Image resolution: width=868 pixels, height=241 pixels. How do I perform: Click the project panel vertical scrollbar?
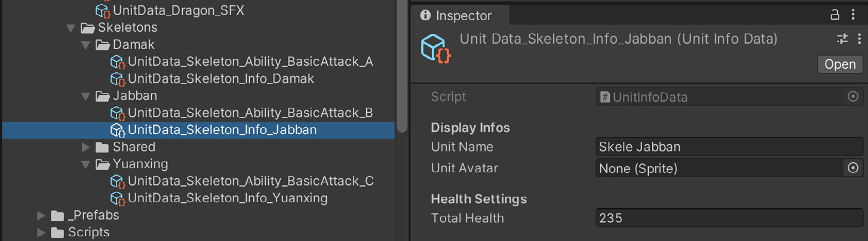(402, 66)
